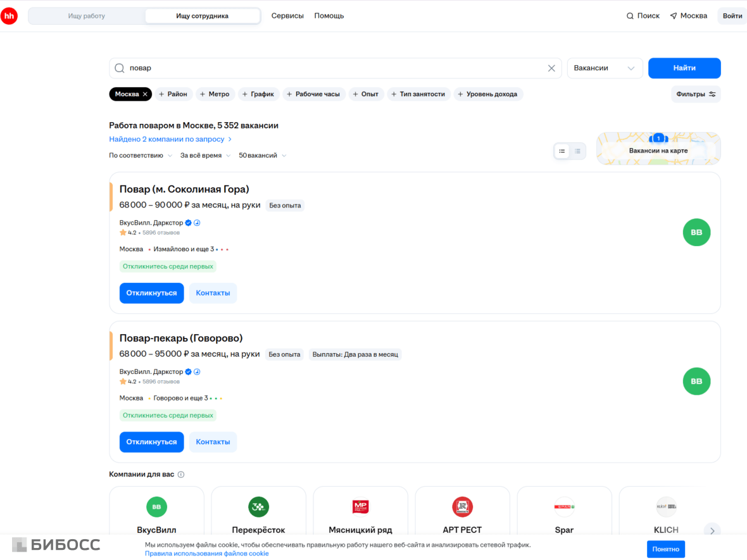Open Повар-пекарь (Говорово) vacancy
Viewport: 747px width, 560px height.
point(181,338)
